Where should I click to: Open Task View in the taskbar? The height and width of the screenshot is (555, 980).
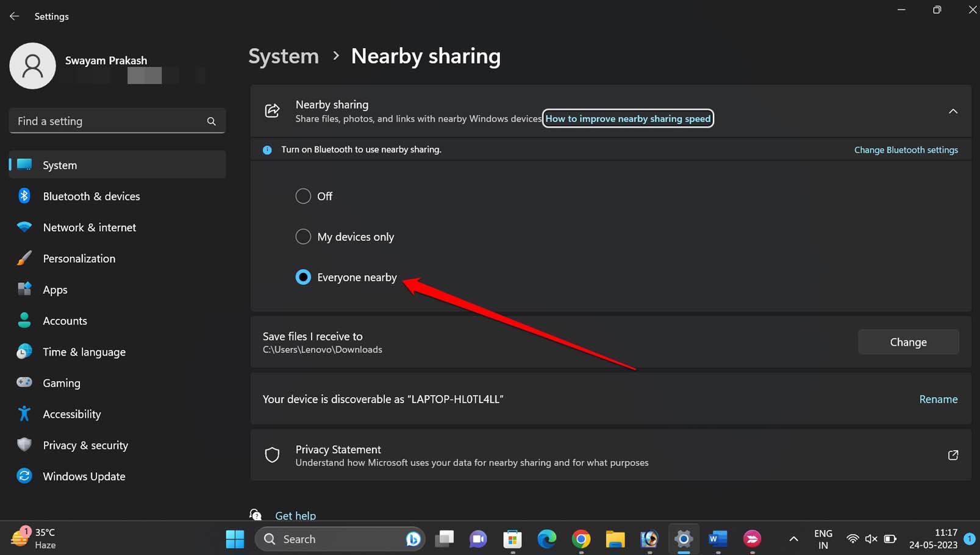(445, 539)
